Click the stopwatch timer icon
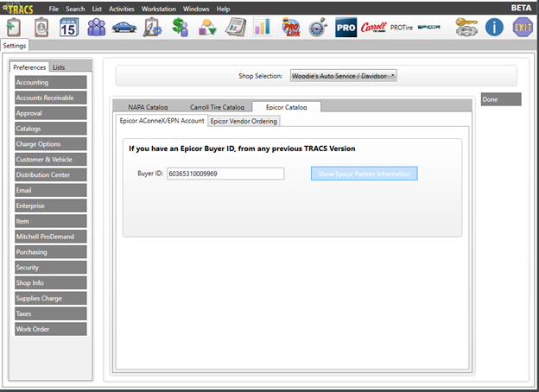This screenshot has height=392, width=539. point(318,27)
